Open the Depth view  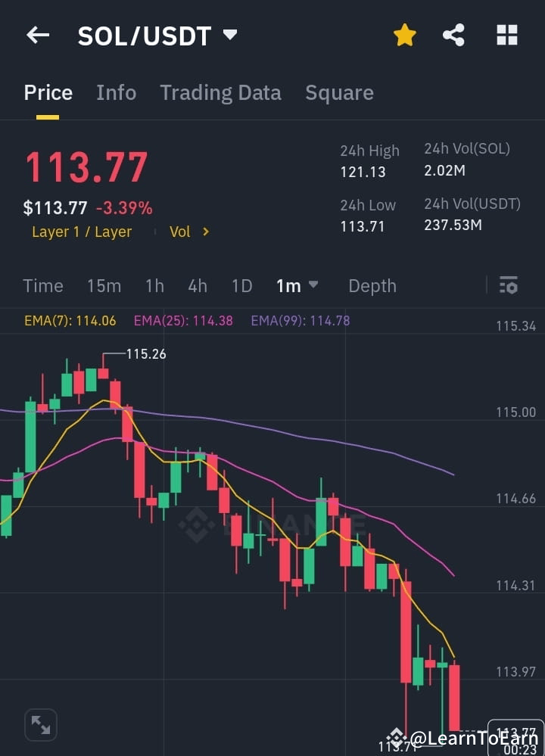[x=372, y=286]
